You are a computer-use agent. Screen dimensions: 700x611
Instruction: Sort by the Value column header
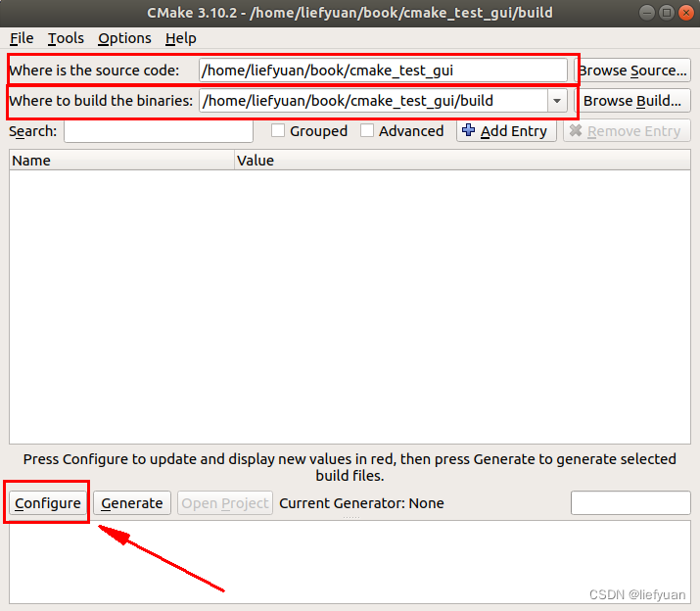pyautogui.click(x=462, y=161)
